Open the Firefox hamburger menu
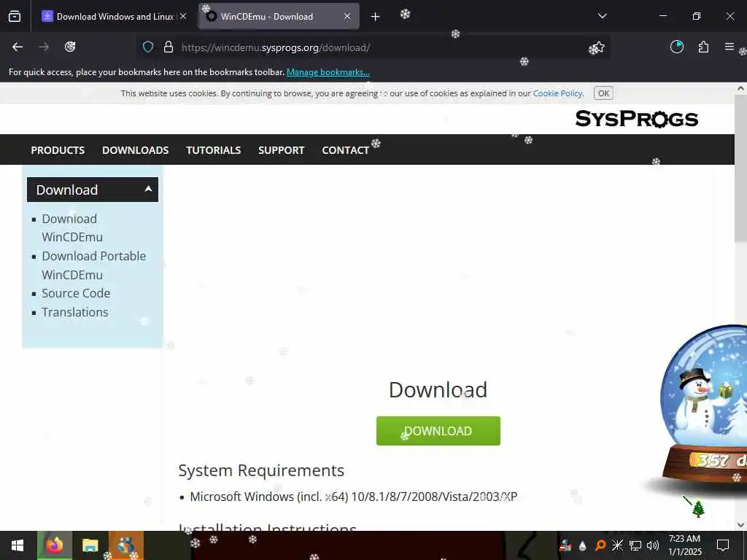This screenshot has width=747, height=560. [729, 47]
